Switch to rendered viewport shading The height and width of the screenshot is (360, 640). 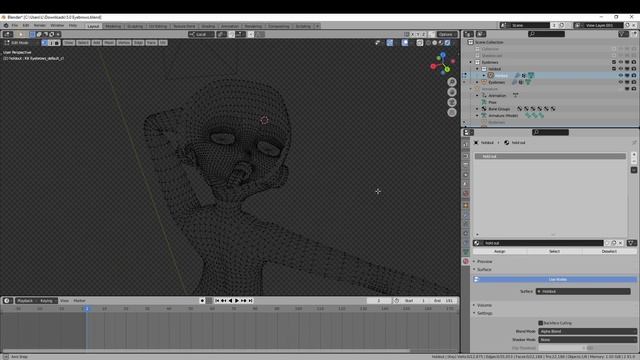[447, 42]
